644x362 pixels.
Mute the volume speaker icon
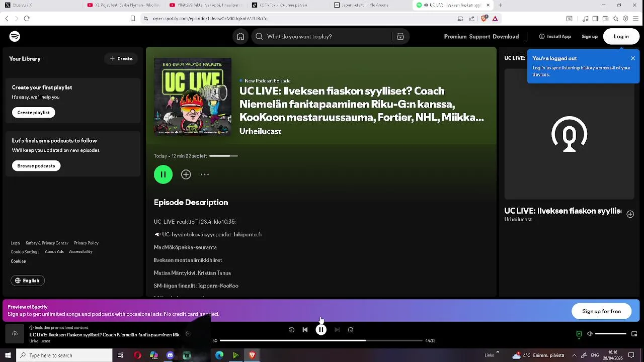pos(590,334)
